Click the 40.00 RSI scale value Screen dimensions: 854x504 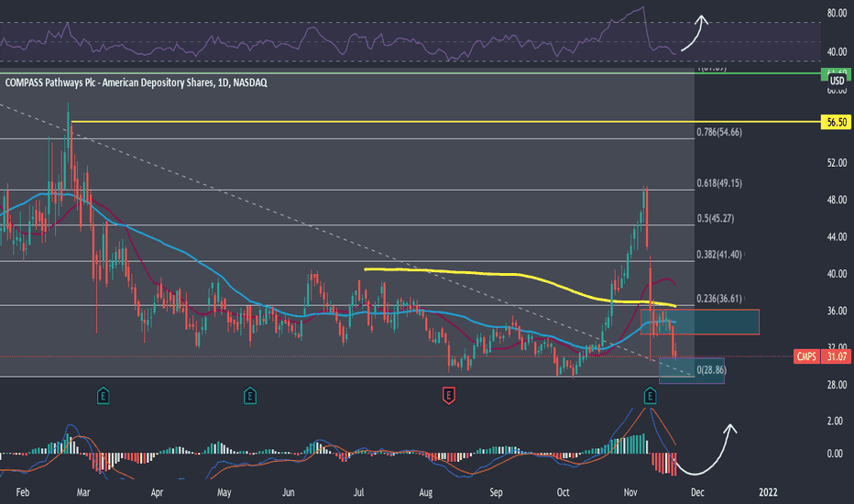point(837,51)
